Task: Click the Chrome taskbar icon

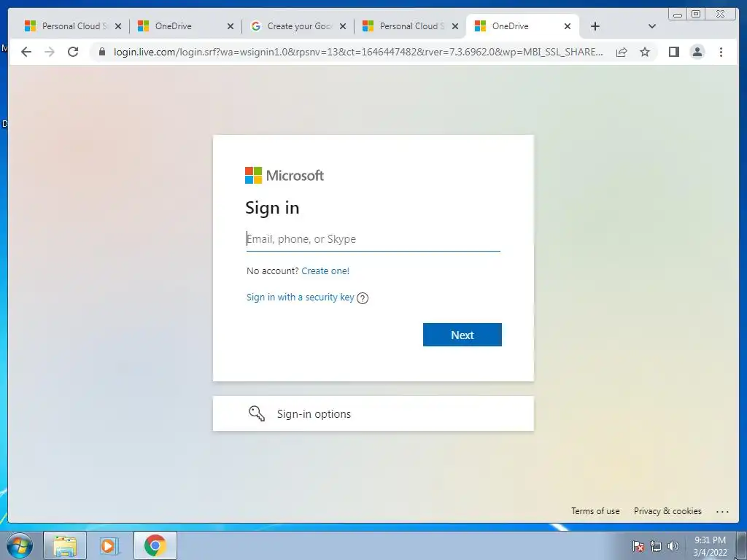Action: coord(155,545)
